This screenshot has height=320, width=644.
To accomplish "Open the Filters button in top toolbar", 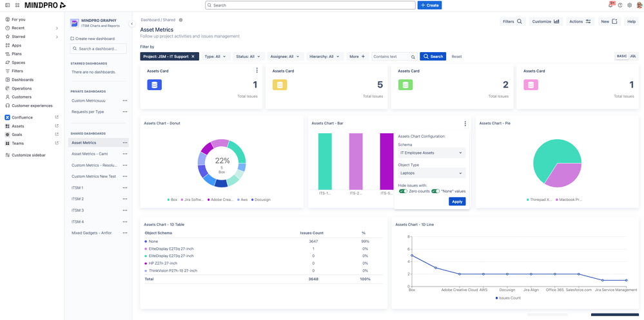I will 512,22.
